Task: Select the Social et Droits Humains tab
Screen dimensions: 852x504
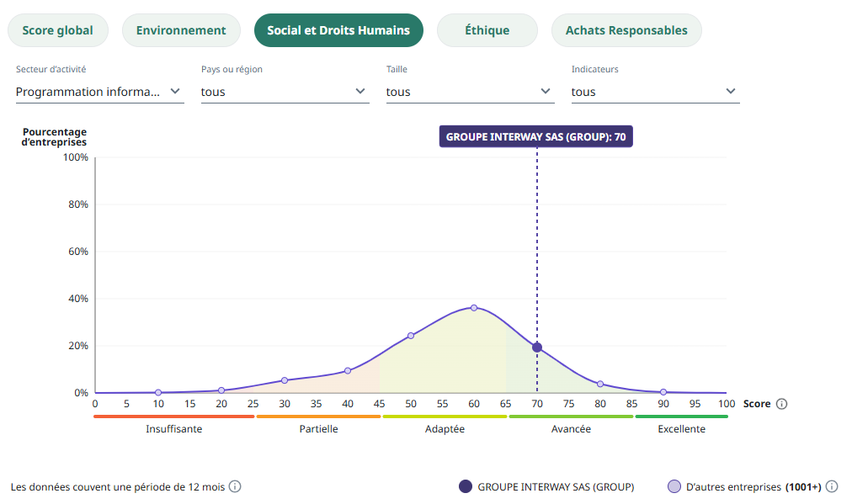Action: (x=338, y=30)
